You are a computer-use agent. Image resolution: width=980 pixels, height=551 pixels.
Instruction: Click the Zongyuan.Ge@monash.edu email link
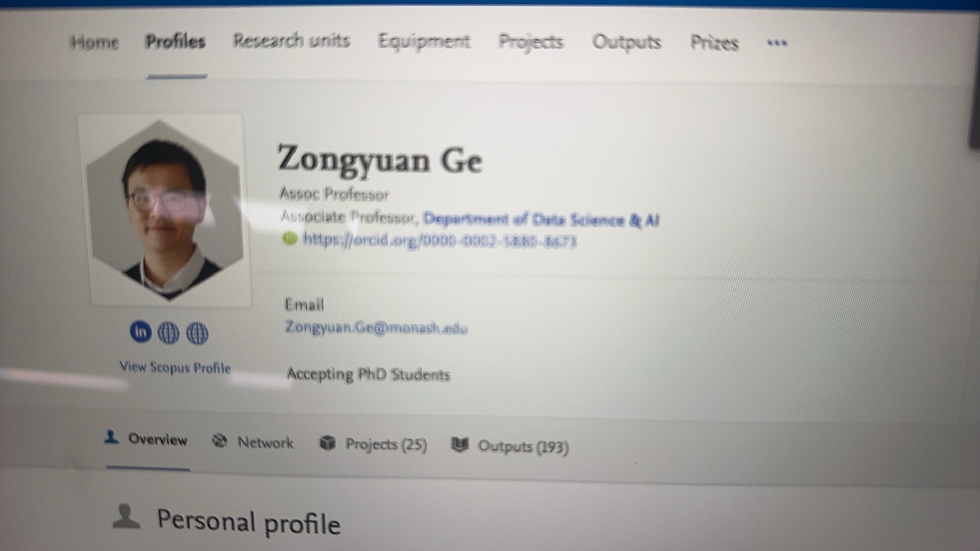376,327
